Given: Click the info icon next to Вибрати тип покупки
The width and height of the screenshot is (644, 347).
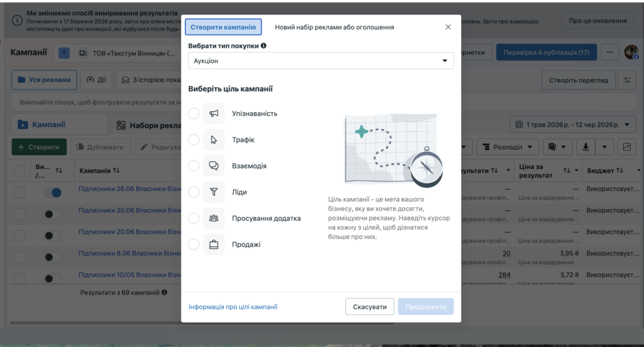Looking at the screenshot, I should (264, 45).
